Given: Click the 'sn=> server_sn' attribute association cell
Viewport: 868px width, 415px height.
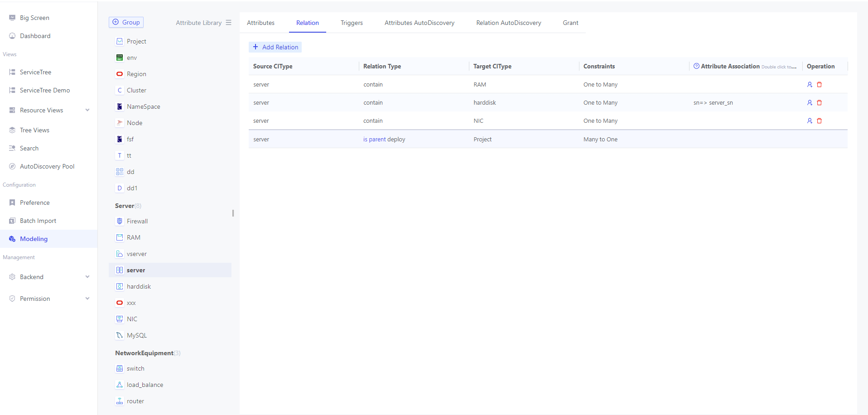Looking at the screenshot, I should pos(713,103).
